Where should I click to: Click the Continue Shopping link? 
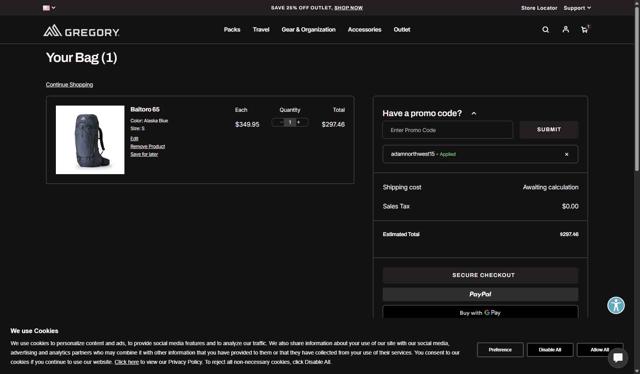tap(69, 85)
